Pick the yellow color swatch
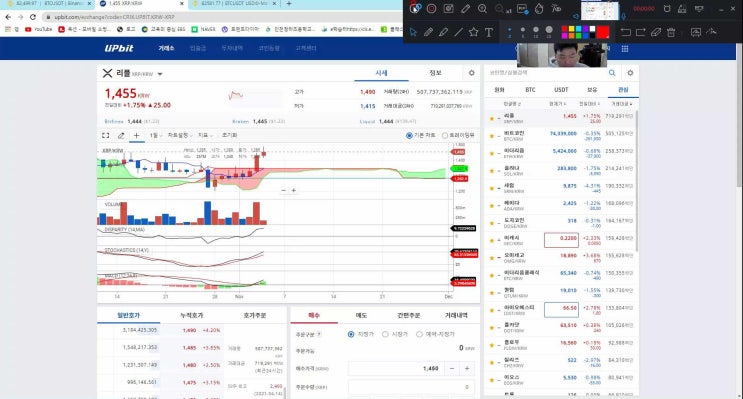The image size is (743, 399). (571, 29)
